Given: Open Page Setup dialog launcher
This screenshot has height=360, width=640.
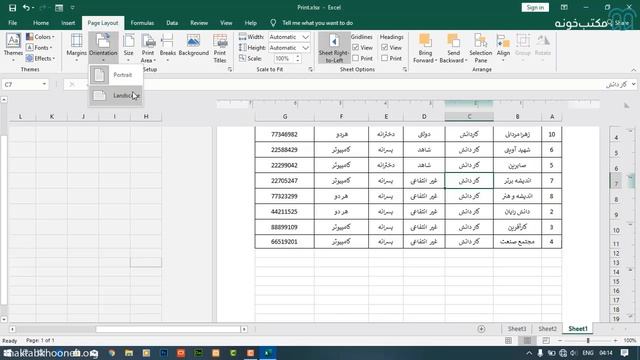Looking at the screenshot, I should pos(230,70).
